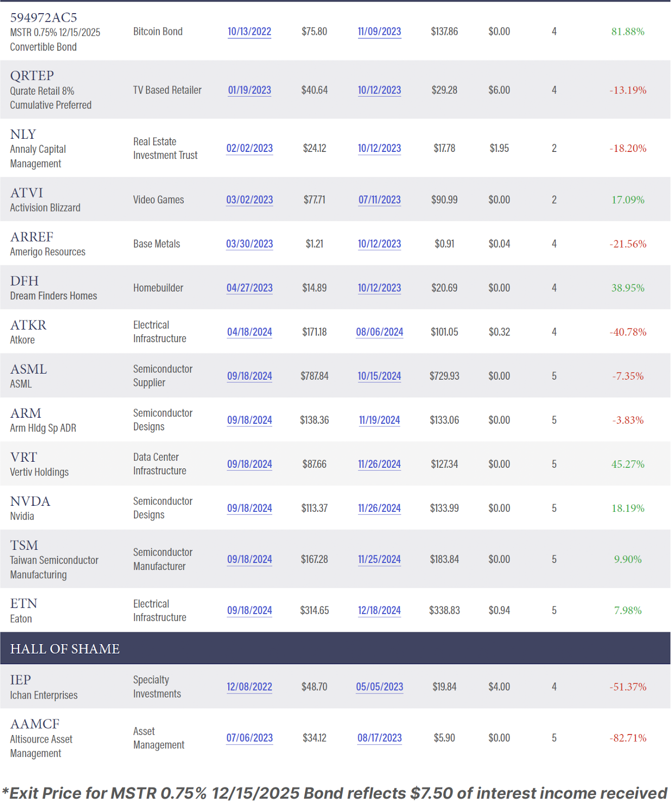Click TSM entry date 09/18/2024 link
Viewport: 672px width, 810px height.
pos(249,559)
